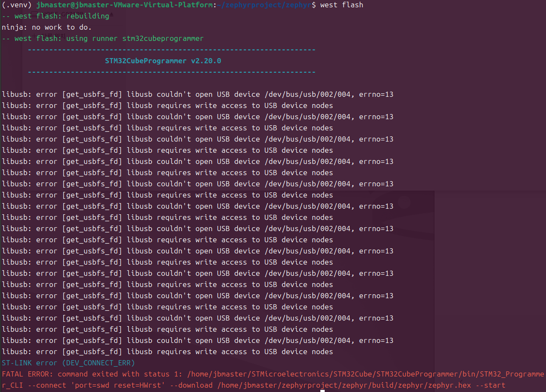Click the libusb write-access line directly above ST-LINK error

168,352
